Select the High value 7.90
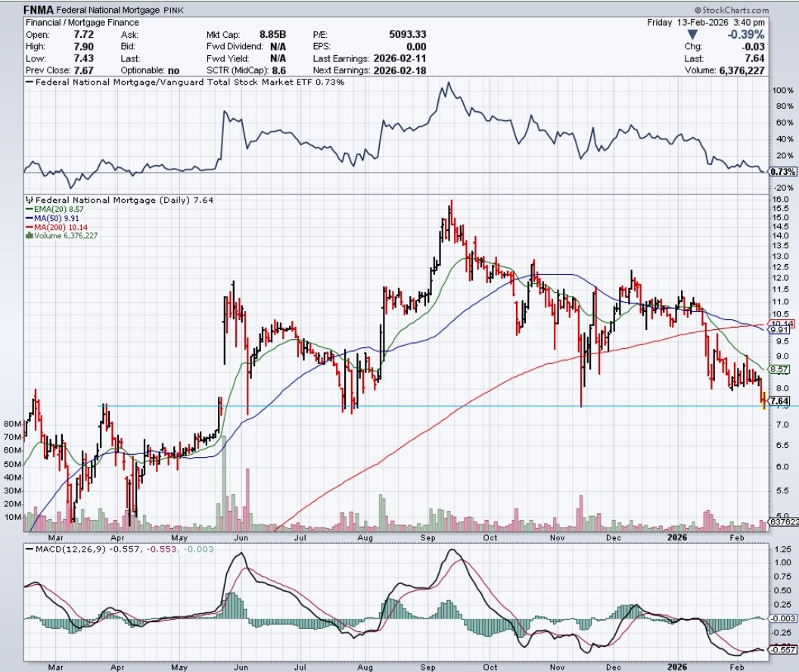Image resolution: width=799 pixels, height=672 pixels. pyautogui.click(x=83, y=46)
